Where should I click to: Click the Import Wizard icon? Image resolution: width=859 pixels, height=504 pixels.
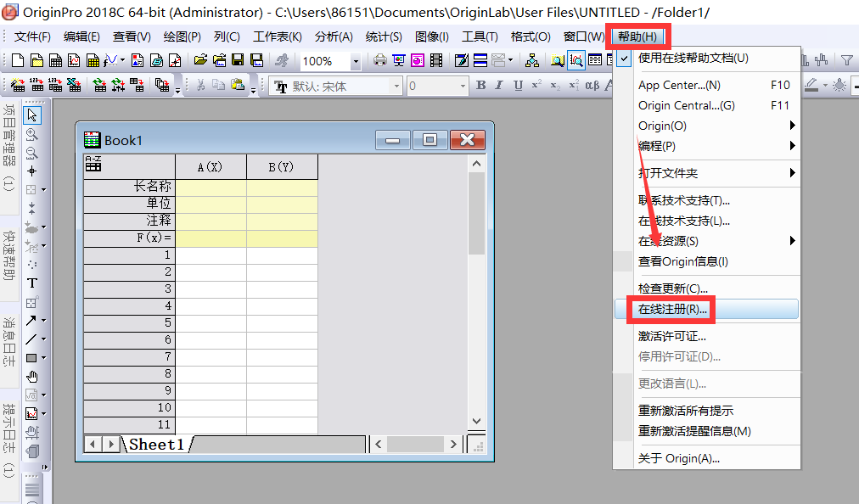18,86
